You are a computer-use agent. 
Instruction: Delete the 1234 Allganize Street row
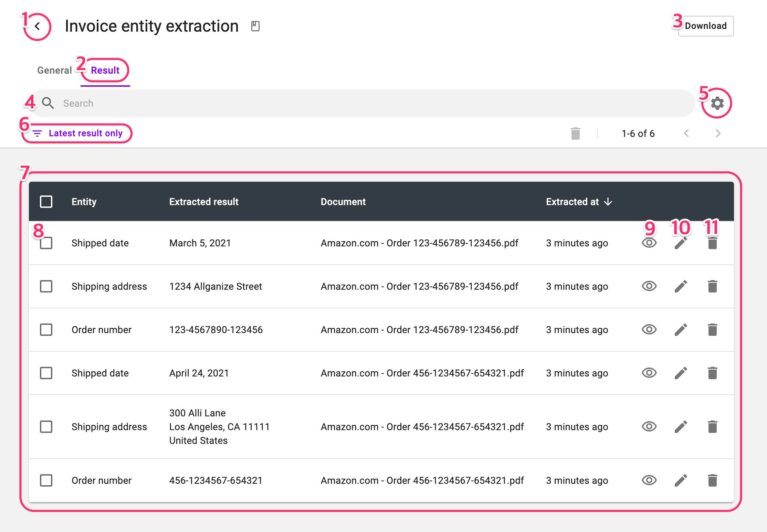coord(712,286)
